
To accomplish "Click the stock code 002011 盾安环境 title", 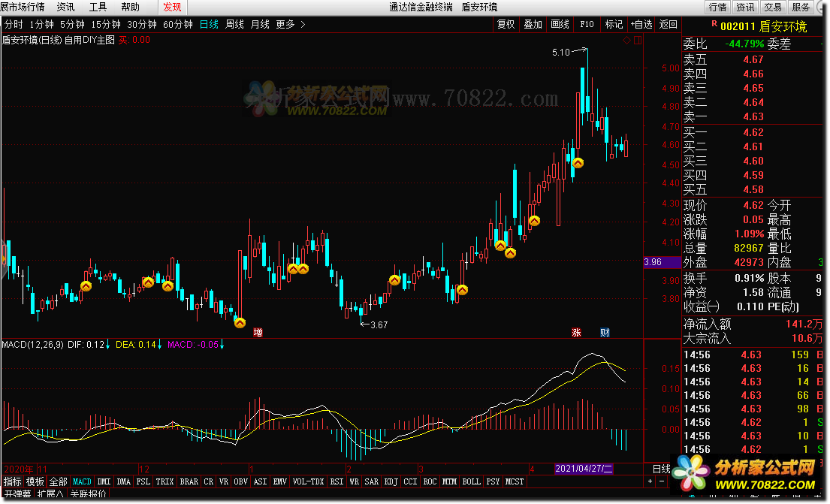I will pyautogui.click(x=763, y=26).
